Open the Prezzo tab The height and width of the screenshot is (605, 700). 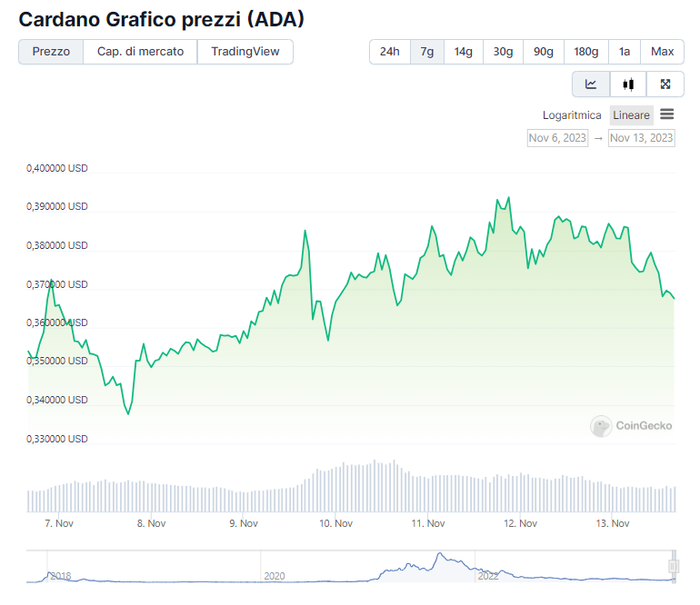point(51,52)
